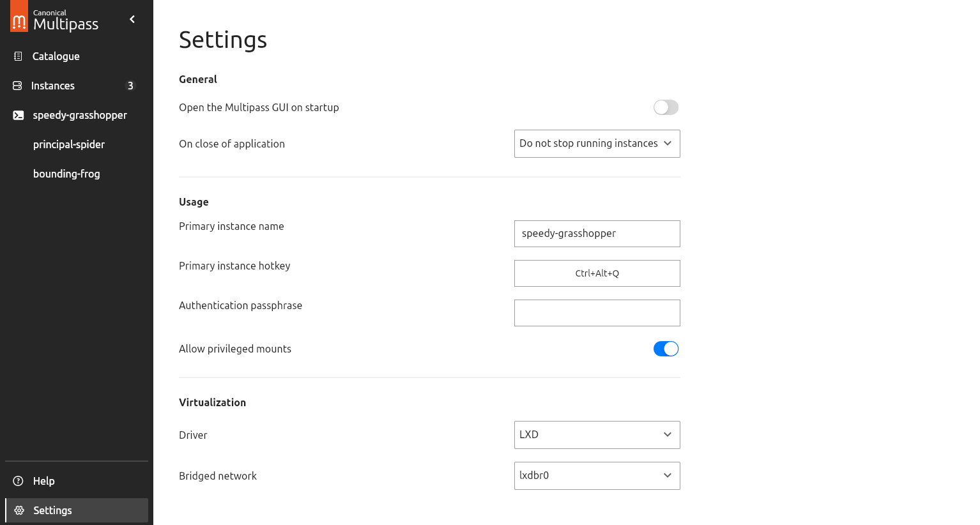Screen dimensions: 980x525
Task: Click the Settings gear icon
Action: pos(19,510)
